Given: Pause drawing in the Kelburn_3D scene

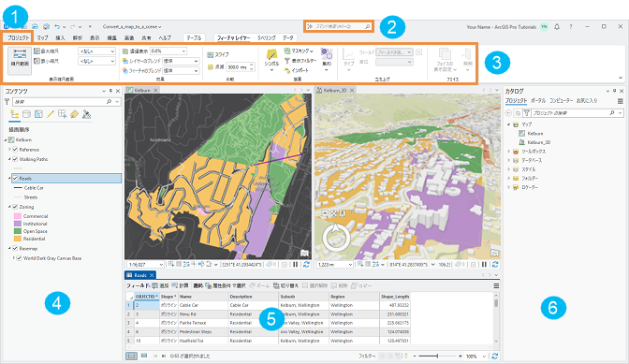Looking at the screenshot, I should click(x=484, y=265).
